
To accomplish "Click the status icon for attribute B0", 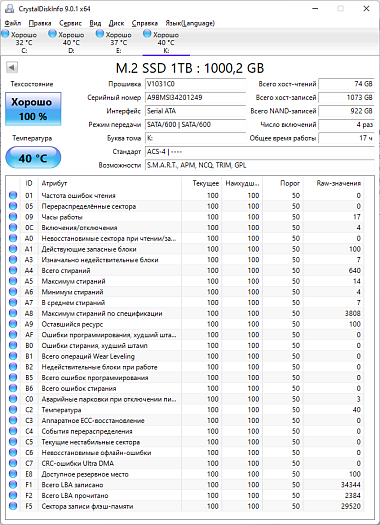I will pos(13,346).
